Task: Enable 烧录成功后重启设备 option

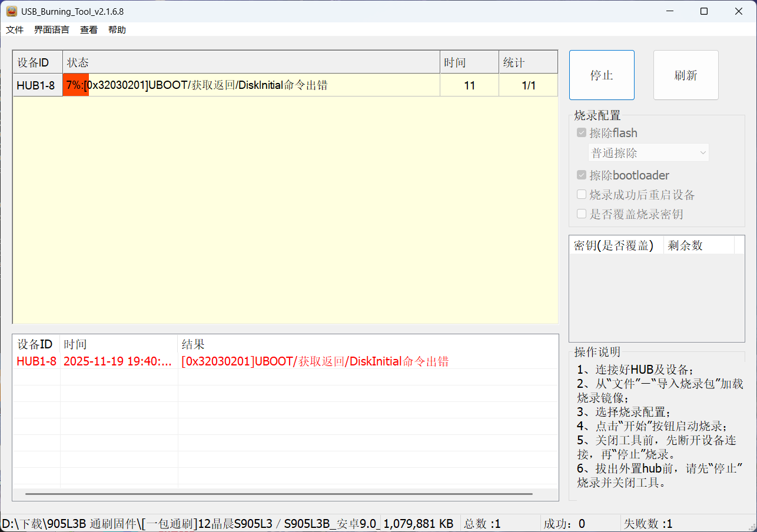Action: tap(582, 195)
